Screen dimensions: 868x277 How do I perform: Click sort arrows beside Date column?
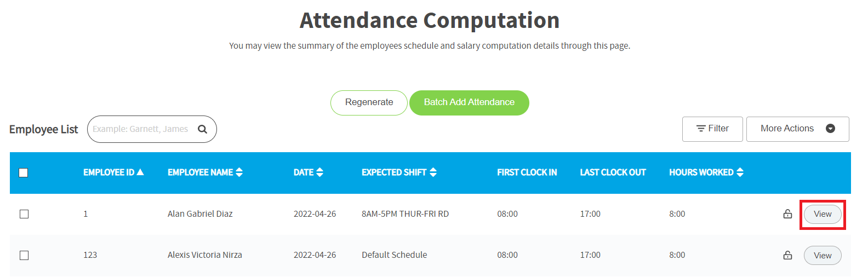point(319,172)
